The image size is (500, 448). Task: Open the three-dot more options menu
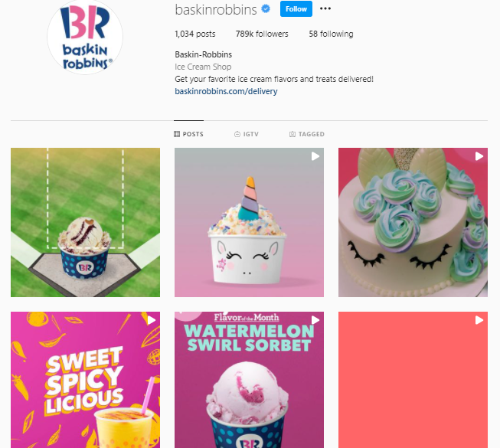pos(325,8)
